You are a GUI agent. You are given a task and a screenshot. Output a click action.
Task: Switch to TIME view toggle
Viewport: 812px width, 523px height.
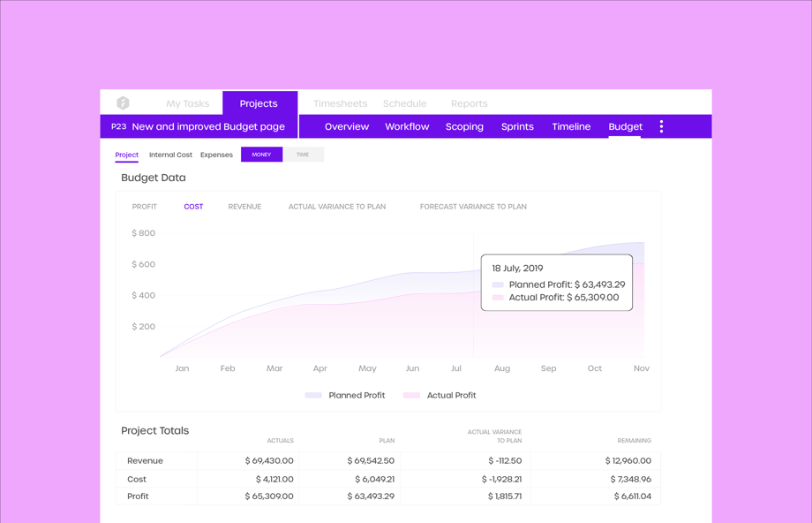pos(303,155)
